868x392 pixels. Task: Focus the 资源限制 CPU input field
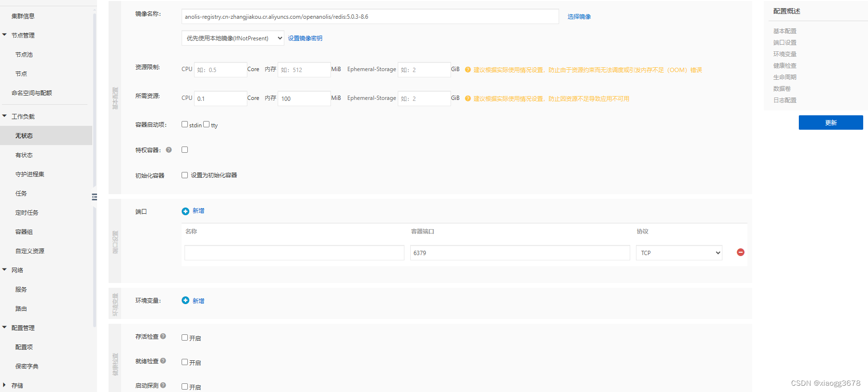(220, 70)
